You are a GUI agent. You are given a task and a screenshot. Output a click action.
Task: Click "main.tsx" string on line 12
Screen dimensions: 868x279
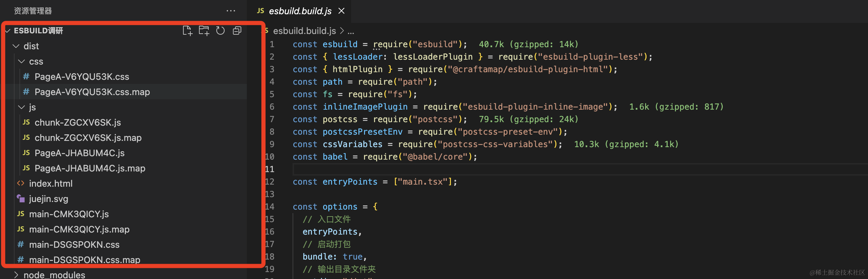[x=423, y=182]
